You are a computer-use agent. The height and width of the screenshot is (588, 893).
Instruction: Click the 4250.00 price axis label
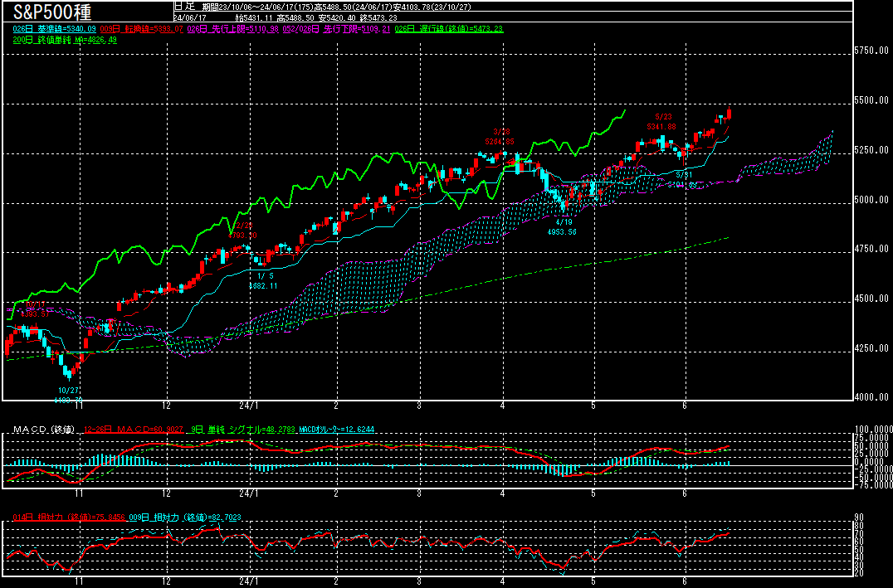click(x=872, y=348)
